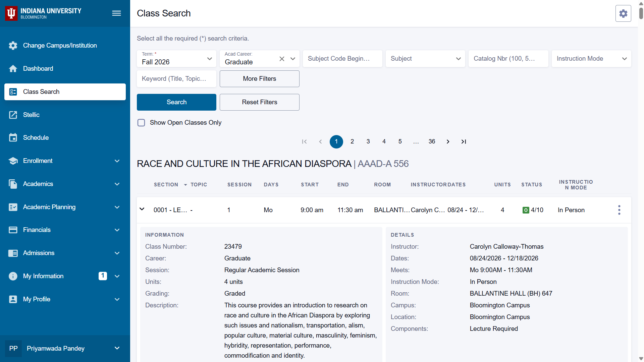Click the My Information notification badge

103,276
